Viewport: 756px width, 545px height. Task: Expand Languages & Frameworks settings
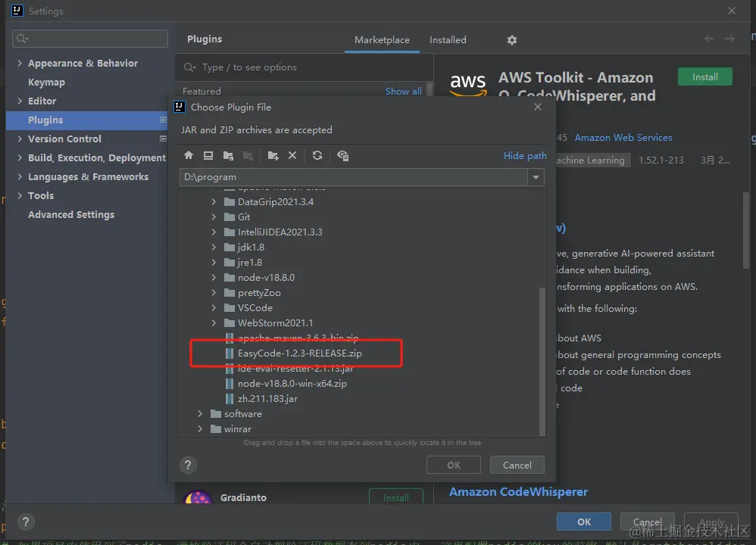20,176
